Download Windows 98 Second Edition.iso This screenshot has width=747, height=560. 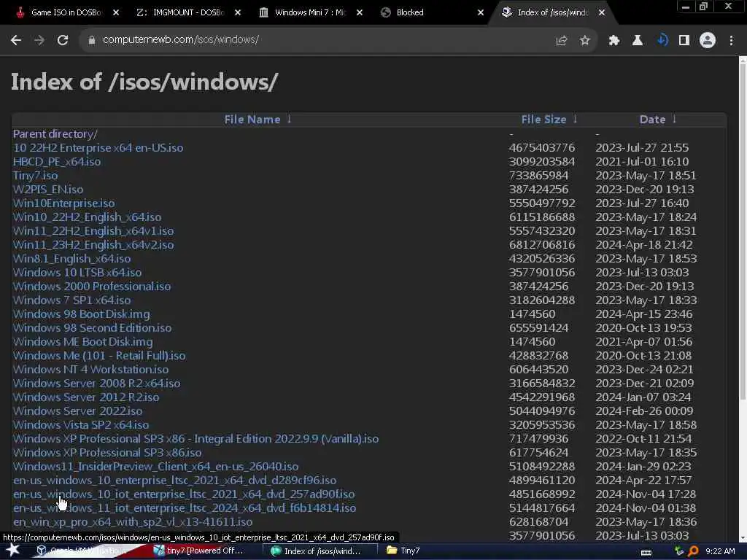pos(93,328)
